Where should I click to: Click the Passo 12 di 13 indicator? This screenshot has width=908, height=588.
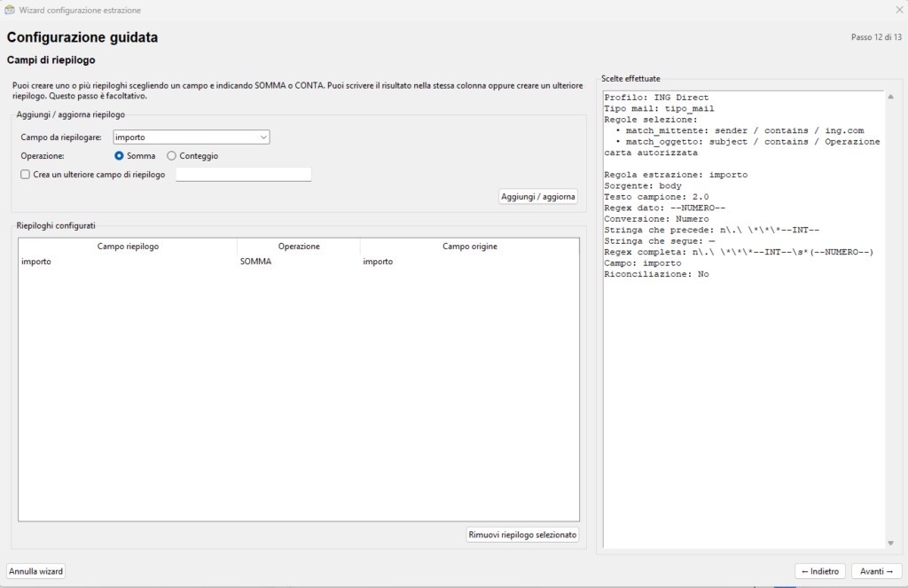(876, 37)
